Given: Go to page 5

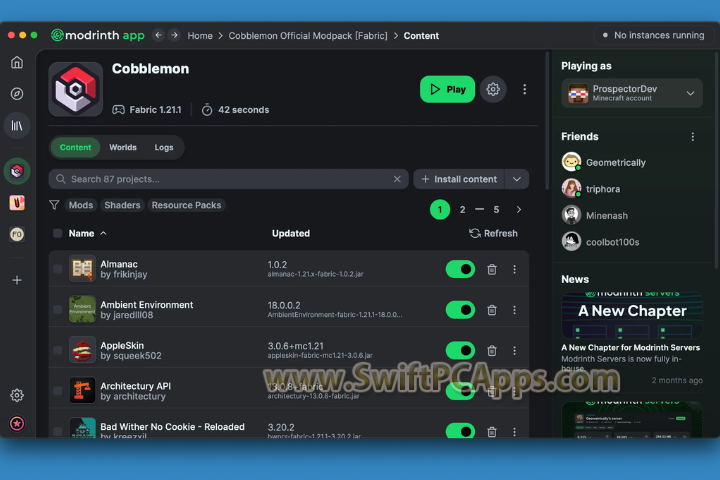Looking at the screenshot, I should pyautogui.click(x=496, y=209).
